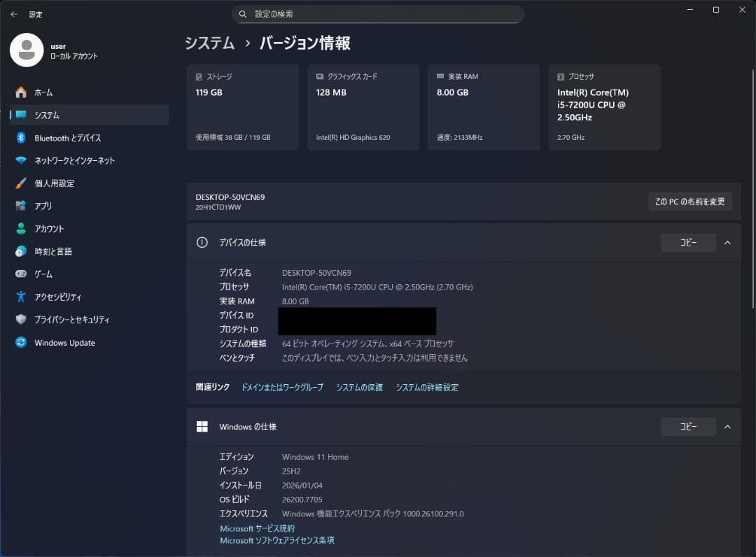Click この PC の名前を変更 button
756x557 pixels.
689,202
